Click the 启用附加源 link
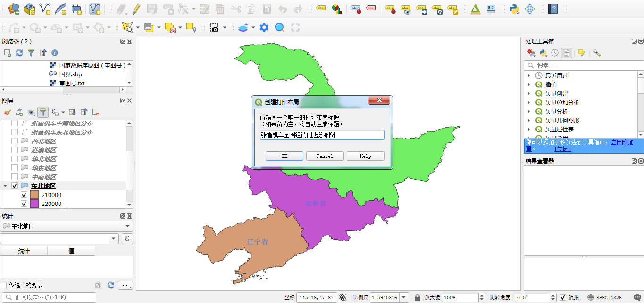This screenshot has height=303, width=644. pyautogui.click(x=622, y=142)
